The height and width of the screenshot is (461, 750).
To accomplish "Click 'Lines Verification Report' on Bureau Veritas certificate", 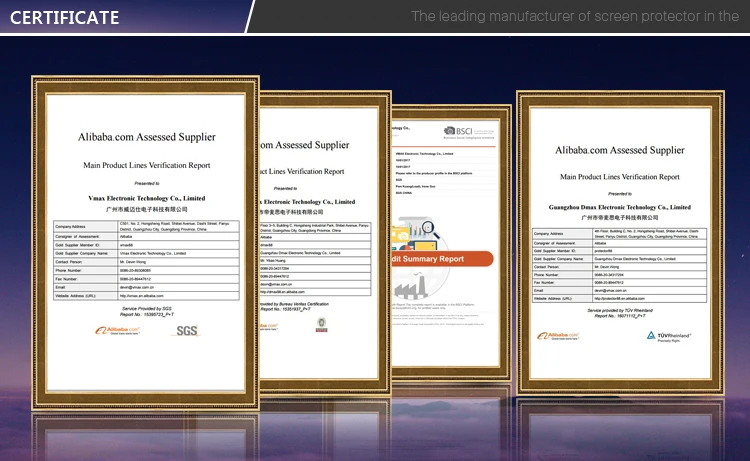I will pyautogui.click(x=302, y=171).
